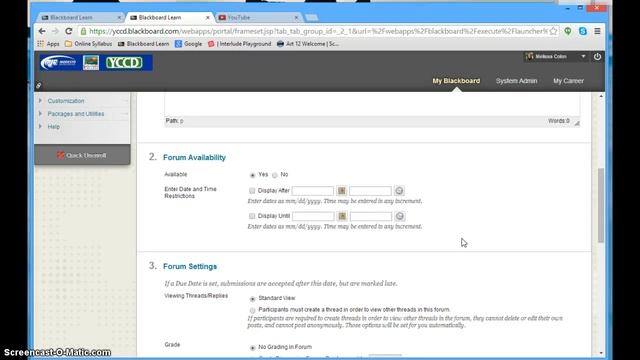Bookmark this page with the star icon
The height and width of the screenshot is (360, 640).
553,31
